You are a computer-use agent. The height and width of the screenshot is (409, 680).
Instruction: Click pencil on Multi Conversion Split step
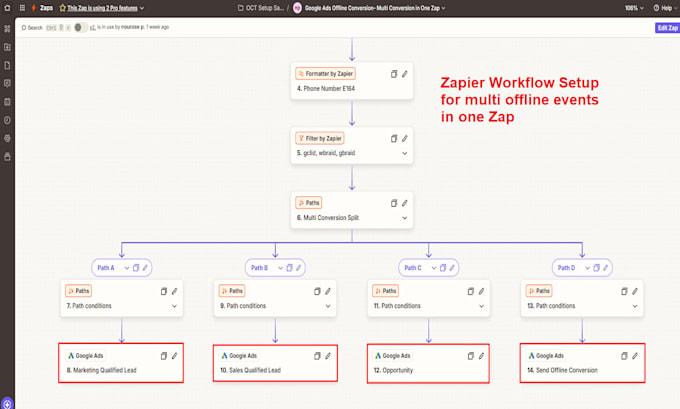click(405, 203)
